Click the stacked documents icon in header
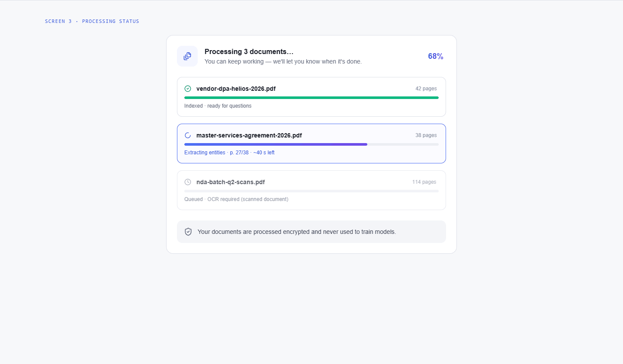 187,56
